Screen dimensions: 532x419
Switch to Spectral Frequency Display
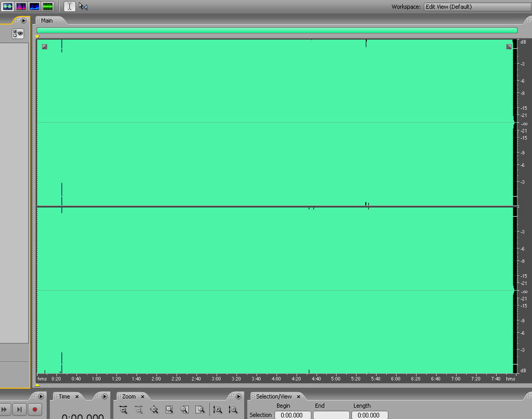[21, 6]
